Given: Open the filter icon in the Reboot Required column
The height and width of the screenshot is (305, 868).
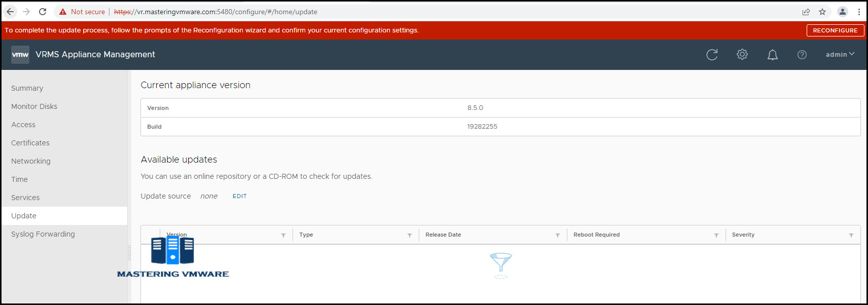Looking at the screenshot, I should click(x=716, y=235).
